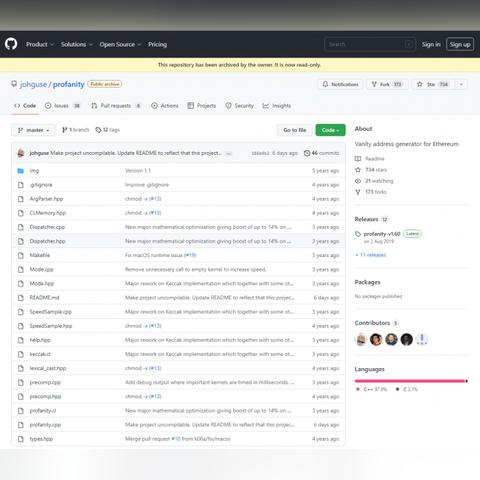Click the Notifications bell button
The width and height of the screenshot is (480, 480).
[x=340, y=84]
